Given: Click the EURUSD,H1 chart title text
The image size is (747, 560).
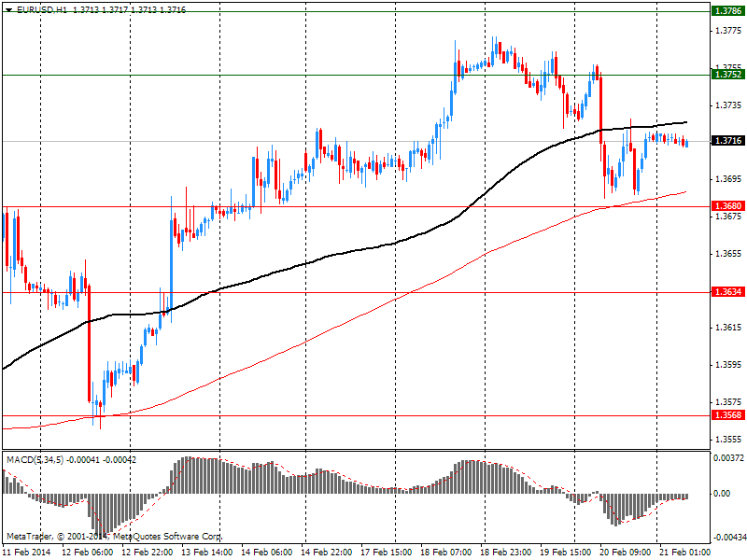Looking at the screenshot, I should 42,9.
